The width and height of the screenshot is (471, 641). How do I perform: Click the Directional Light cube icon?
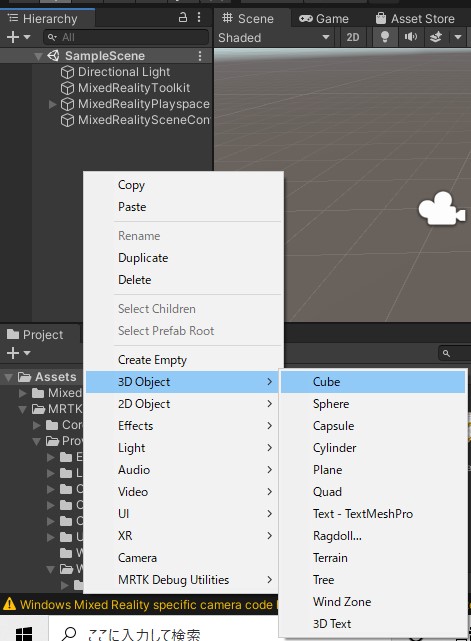click(67, 72)
